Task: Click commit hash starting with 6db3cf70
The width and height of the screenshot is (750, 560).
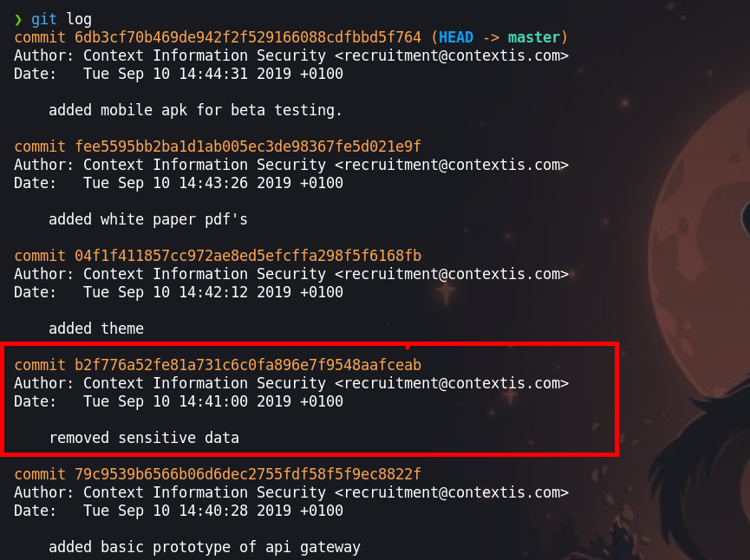Action: [x=248, y=37]
